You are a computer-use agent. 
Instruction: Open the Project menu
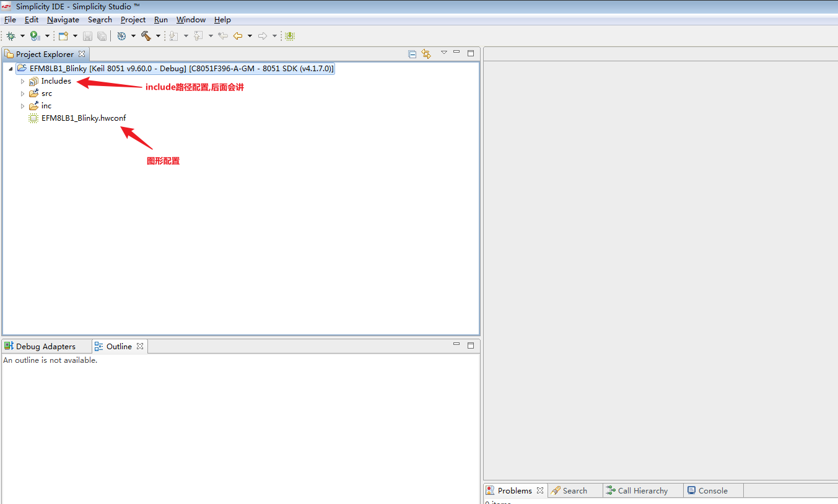133,19
